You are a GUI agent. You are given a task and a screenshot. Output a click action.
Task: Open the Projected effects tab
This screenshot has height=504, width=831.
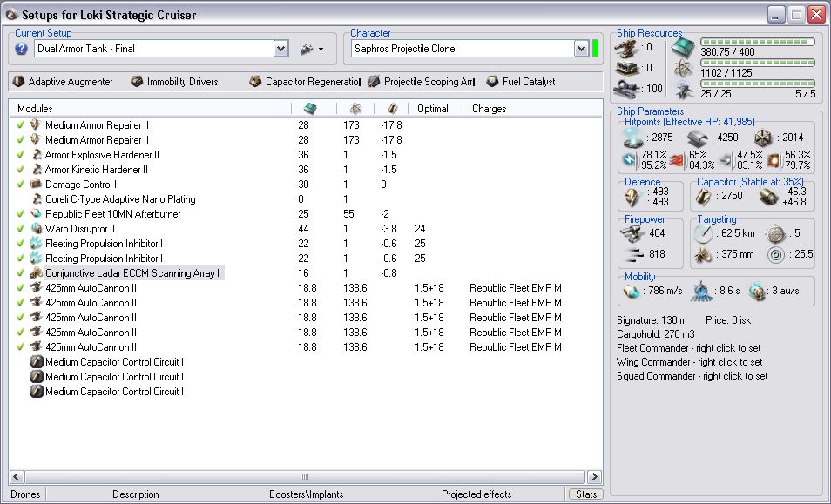476,494
